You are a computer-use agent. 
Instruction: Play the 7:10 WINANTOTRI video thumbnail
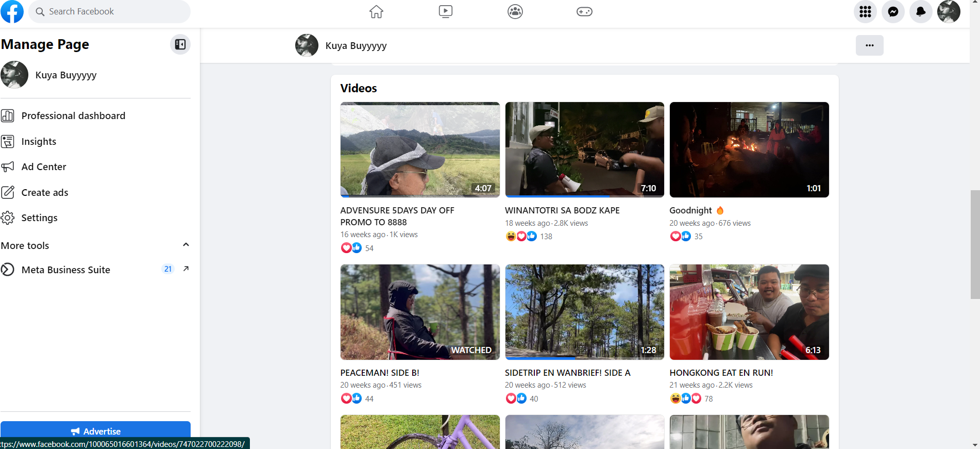tap(584, 149)
